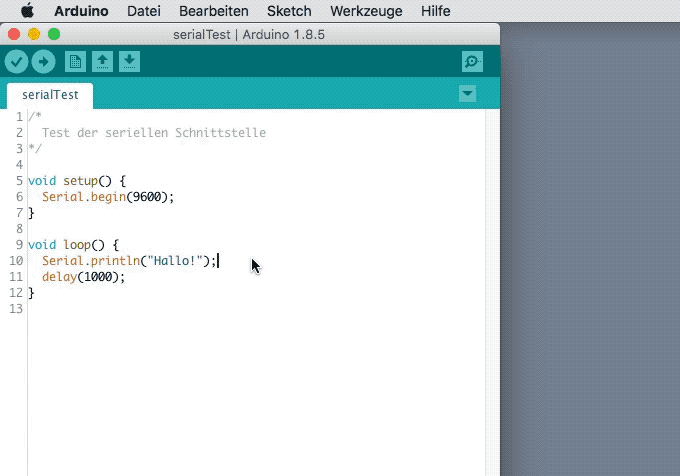Open the Datei menu

145,11
